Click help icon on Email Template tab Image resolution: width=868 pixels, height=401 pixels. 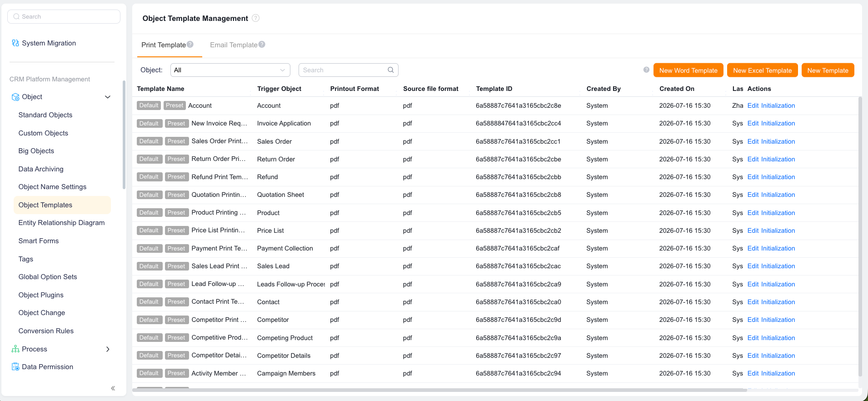coord(262,45)
